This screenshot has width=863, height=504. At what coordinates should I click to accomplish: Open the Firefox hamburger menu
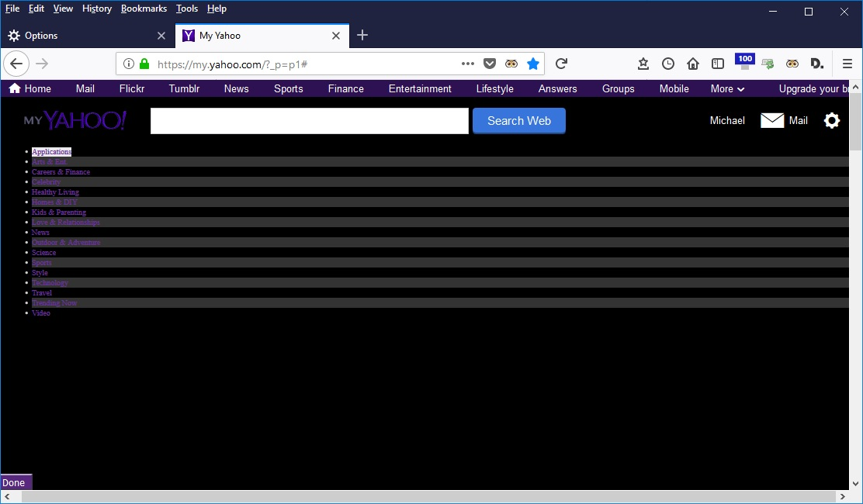click(847, 64)
